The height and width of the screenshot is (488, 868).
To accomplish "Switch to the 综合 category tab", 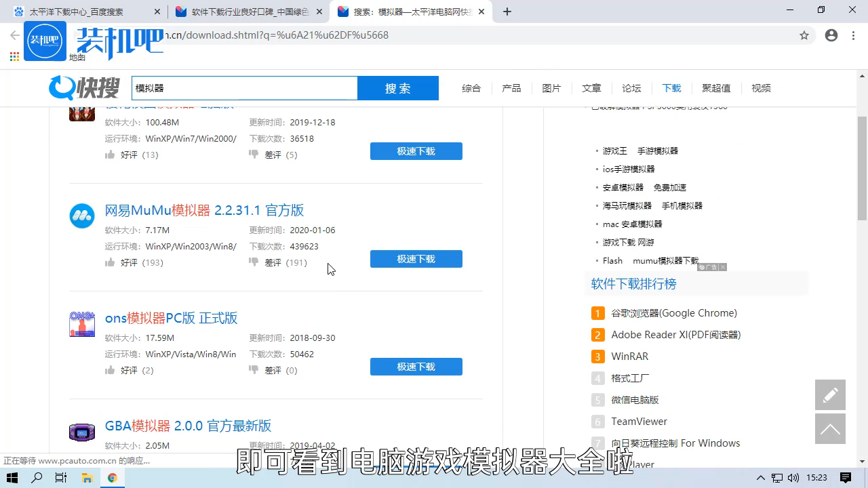I will [x=471, y=87].
